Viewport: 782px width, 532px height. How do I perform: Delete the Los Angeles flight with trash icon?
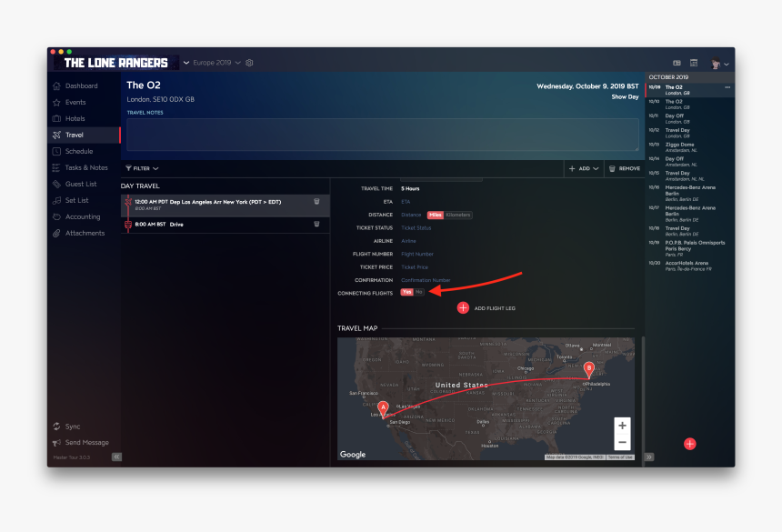pos(316,201)
